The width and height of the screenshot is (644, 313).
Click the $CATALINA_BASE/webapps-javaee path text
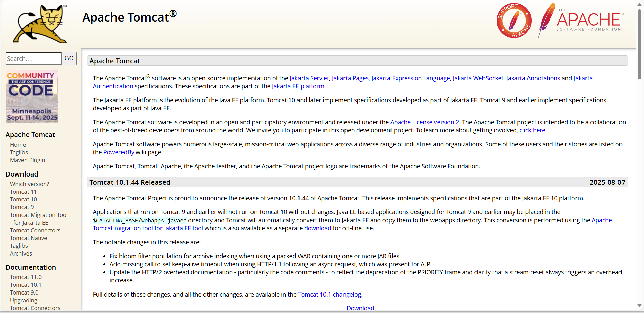click(x=140, y=220)
